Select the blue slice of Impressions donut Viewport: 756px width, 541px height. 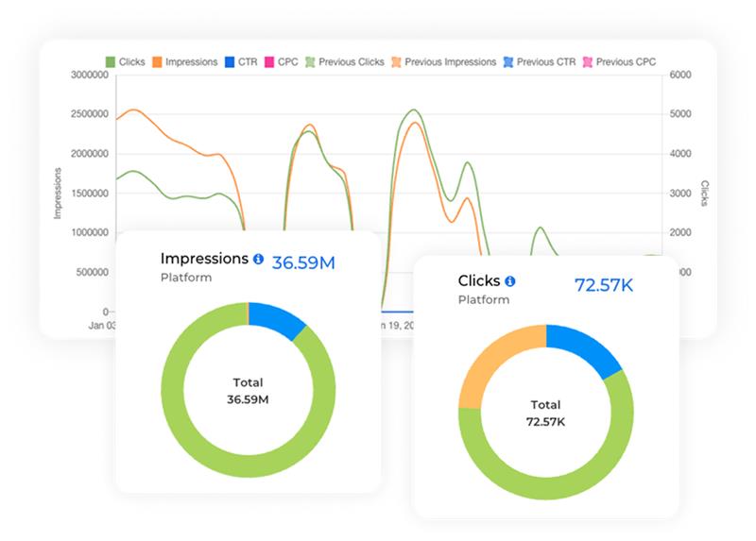click(x=276, y=318)
